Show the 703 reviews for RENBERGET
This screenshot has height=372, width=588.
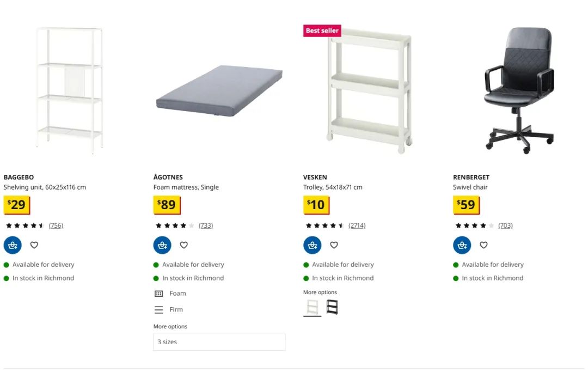pyautogui.click(x=505, y=225)
